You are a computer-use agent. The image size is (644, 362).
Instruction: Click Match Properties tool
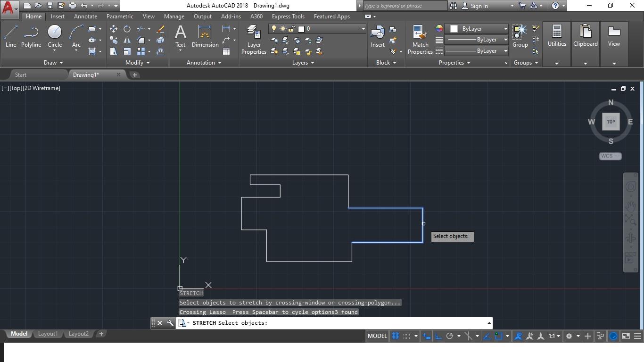420,40
